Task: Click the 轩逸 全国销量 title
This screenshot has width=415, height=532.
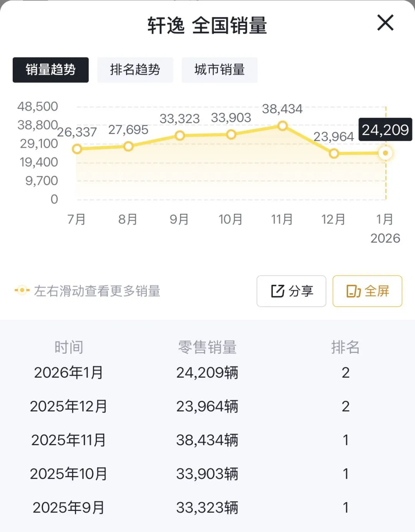Action: [207, 25]
